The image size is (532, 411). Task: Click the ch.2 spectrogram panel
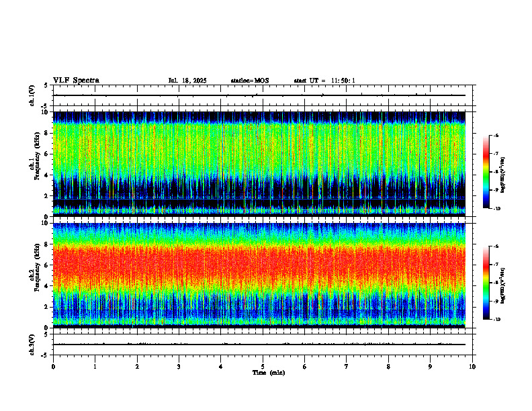pos(259,275)
